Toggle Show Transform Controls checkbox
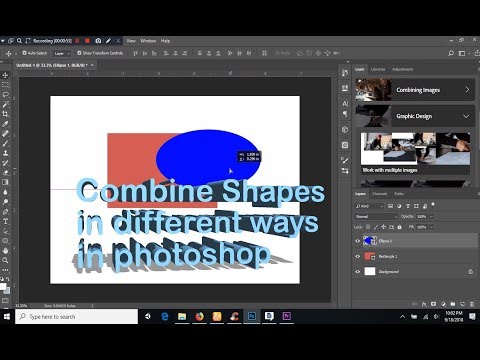The width and height of the screenshot is (480, 360). click(79, 53)
